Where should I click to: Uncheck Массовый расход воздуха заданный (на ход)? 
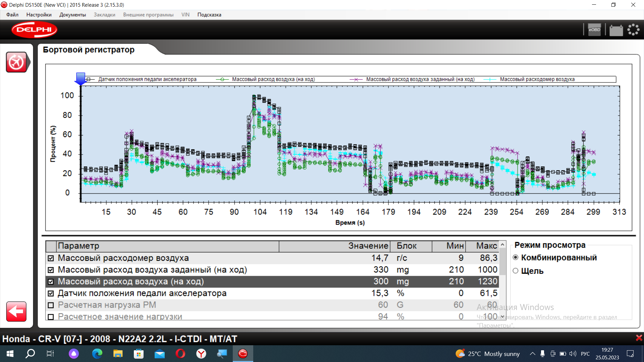[x=51, y=270]
